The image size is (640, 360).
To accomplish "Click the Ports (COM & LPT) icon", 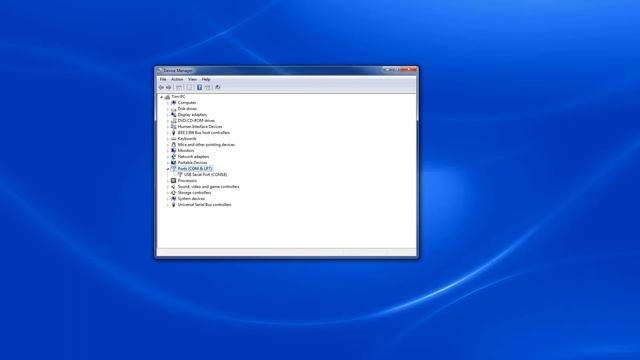I will pyautogui.click(x=173, y=169).
